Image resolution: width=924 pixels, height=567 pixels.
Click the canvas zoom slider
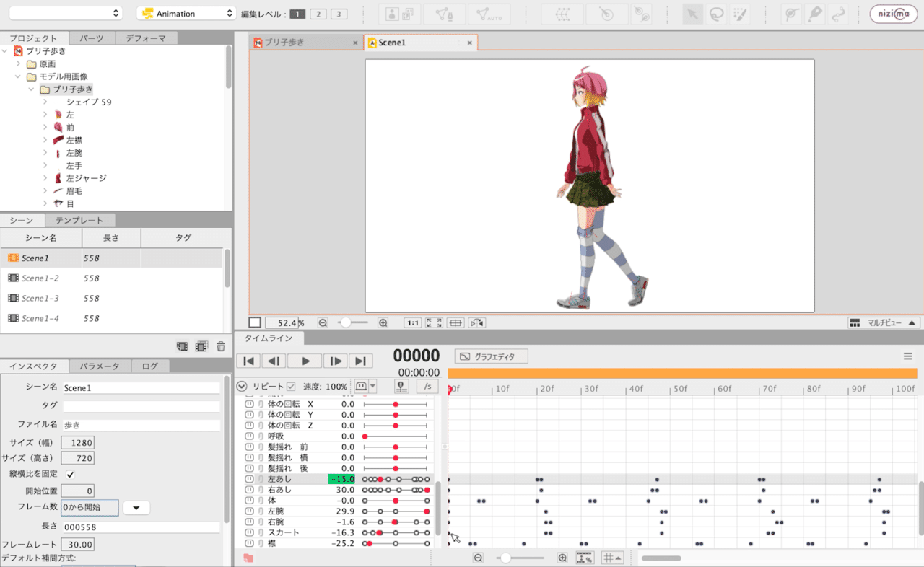tap(353, 323)
